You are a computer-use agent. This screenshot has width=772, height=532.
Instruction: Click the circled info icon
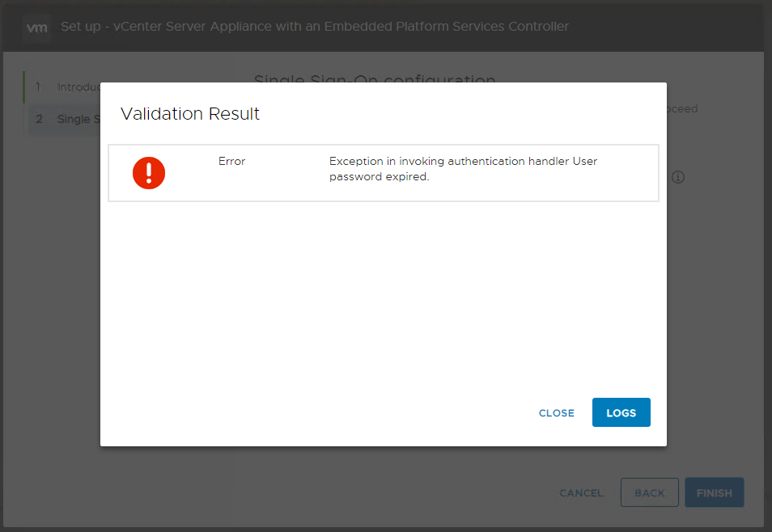(678, 176)
